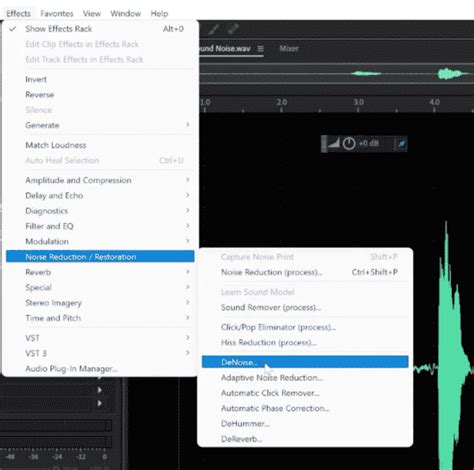Expand the Generate submenu arrow
This screenshot has width=474, height=470.
click(188, 125)
